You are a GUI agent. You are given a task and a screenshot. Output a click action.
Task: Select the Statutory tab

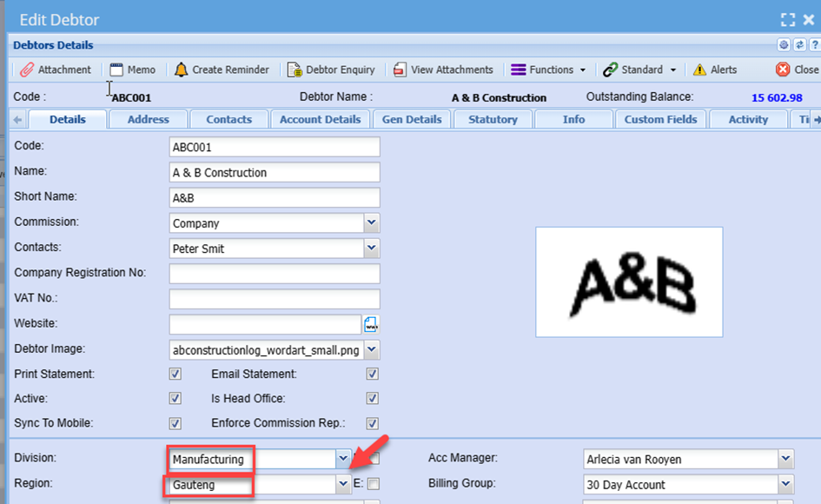493,119
